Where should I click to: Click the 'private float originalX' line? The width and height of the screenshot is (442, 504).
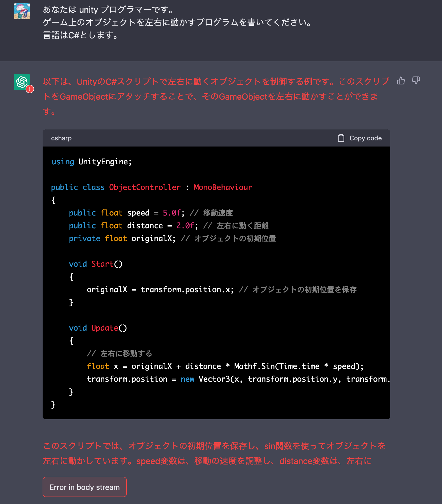click(172, 238)
